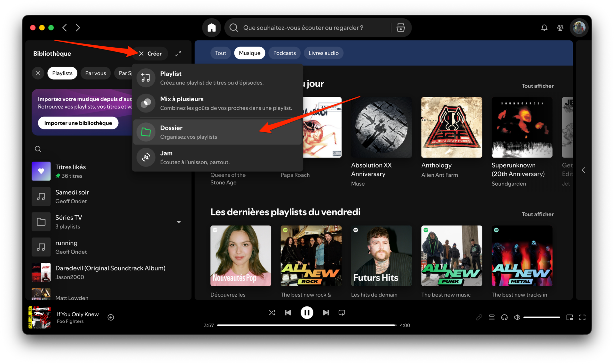The height and width of the screenshot is (364, 614).
Task: Open running playlist
Action: pyautogui.click(x=109, y=247)
